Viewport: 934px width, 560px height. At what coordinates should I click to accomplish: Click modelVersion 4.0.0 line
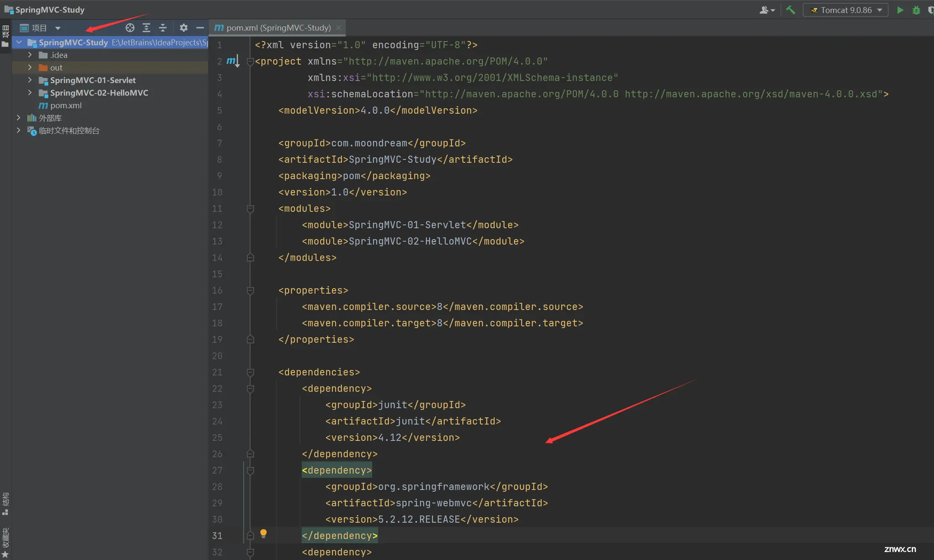378,110
